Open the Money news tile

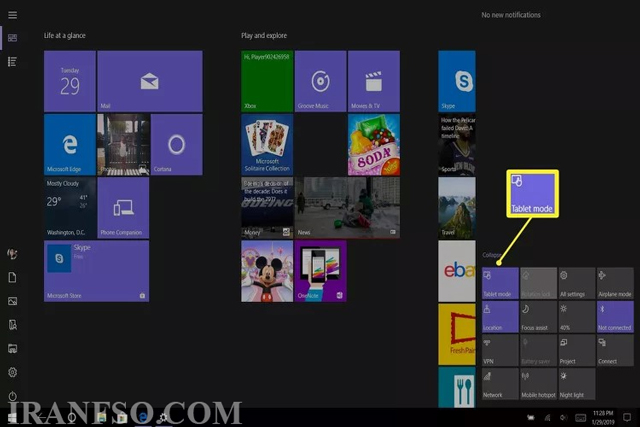pos(267,208)
